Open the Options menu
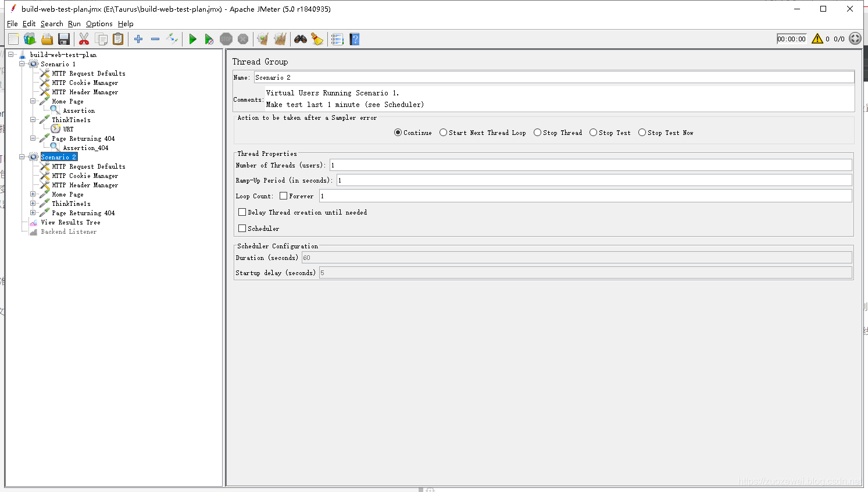 point(99,24)
